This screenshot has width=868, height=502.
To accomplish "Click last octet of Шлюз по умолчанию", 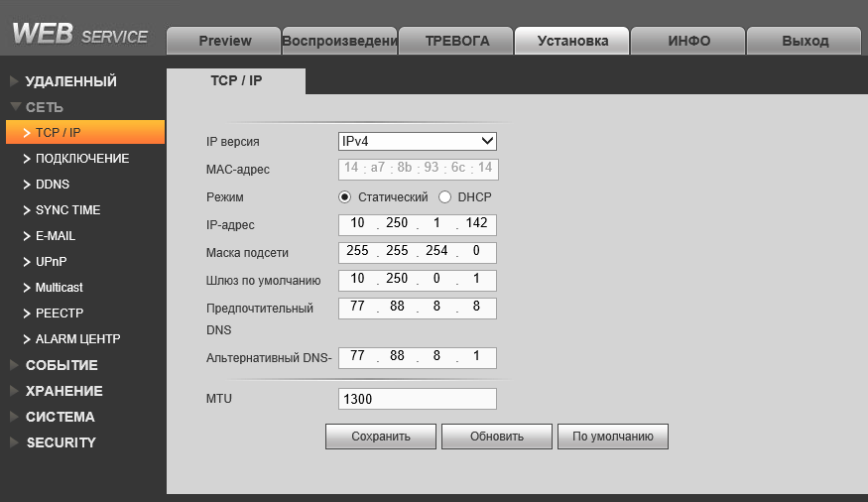I will click(476, 279).
